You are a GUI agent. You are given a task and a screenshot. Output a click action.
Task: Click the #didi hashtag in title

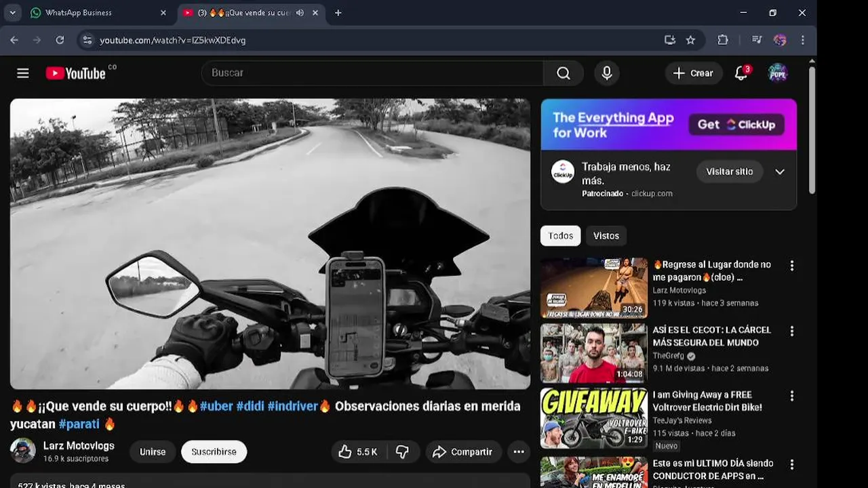250,407
